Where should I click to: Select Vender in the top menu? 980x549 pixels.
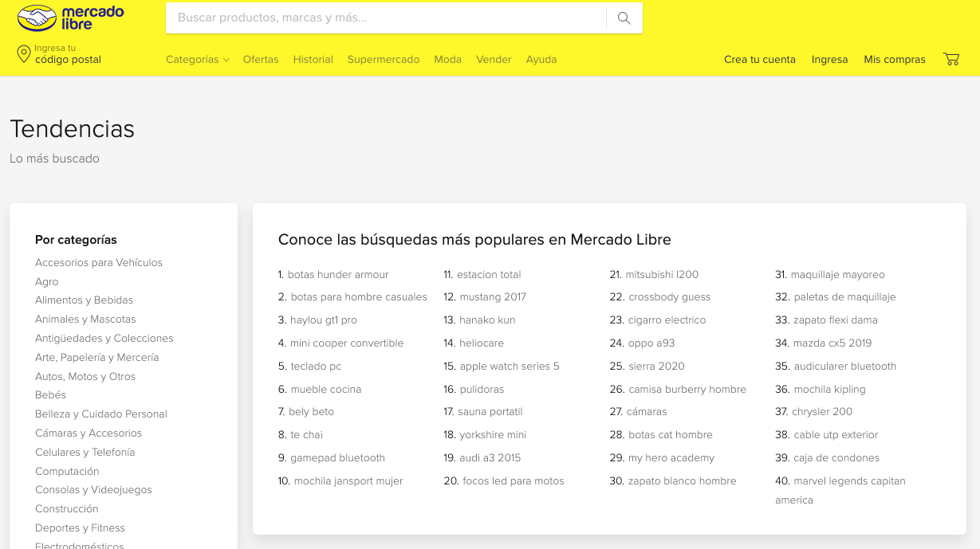coord(494,60)
